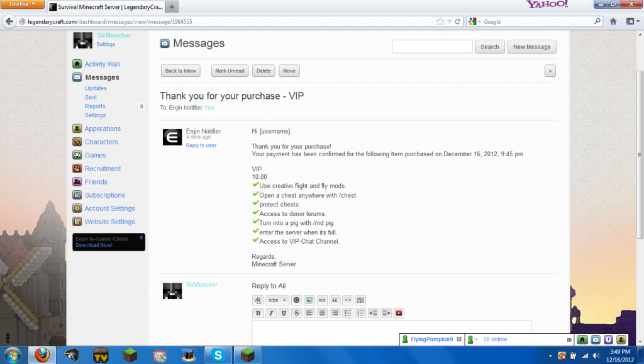The image size is (644, 364).
Task: Open Account Settings in the sidebar
Action: coord(109,208)
